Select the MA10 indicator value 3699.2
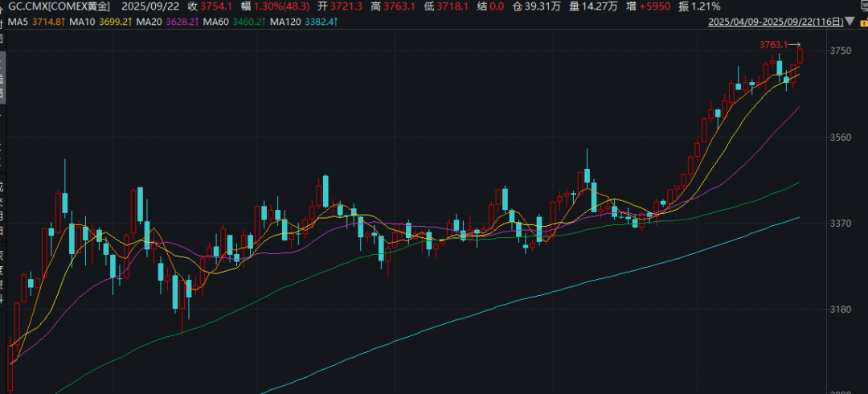 coord(115,21)
